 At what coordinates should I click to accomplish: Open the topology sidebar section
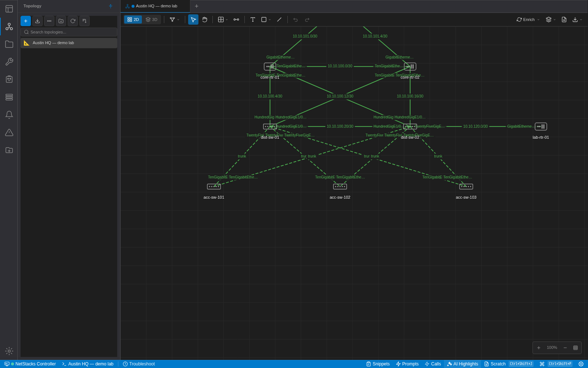click(9, 26)
